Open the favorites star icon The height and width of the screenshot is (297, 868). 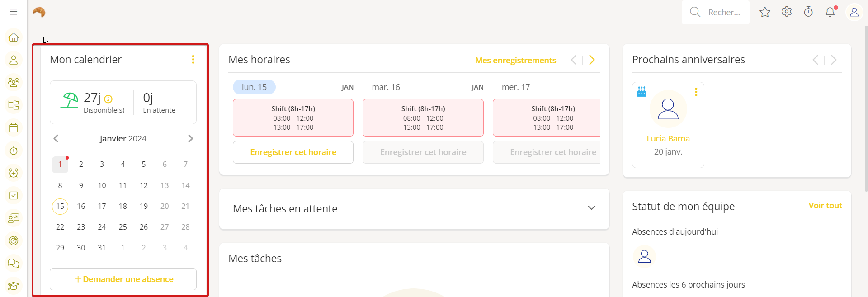click(765, 12)
